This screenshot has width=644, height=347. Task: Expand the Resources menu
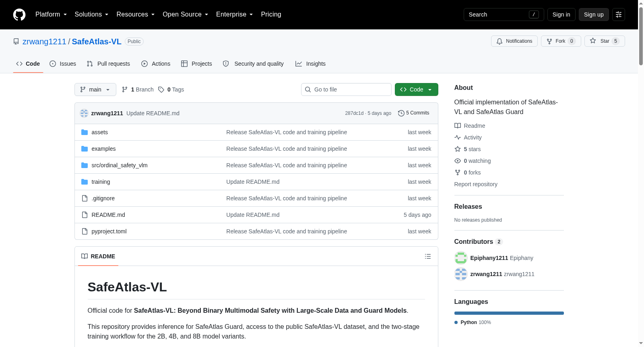click(x=136, y=15)
